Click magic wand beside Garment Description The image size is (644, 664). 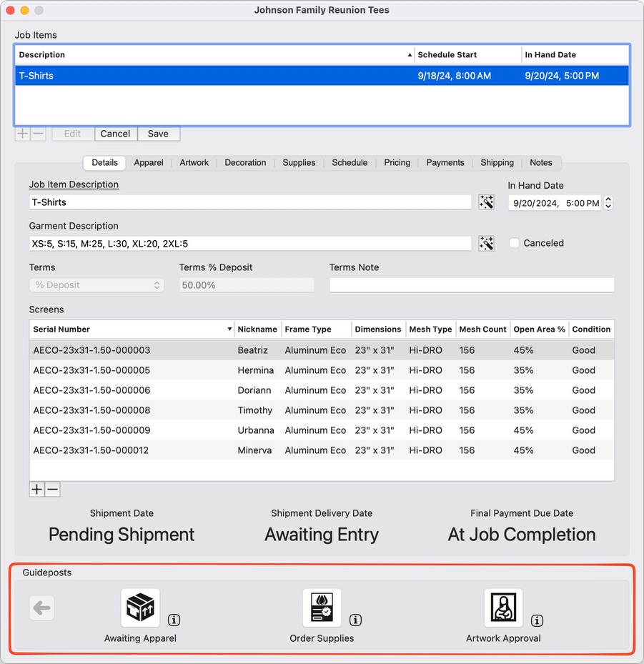tap(487, 244)
